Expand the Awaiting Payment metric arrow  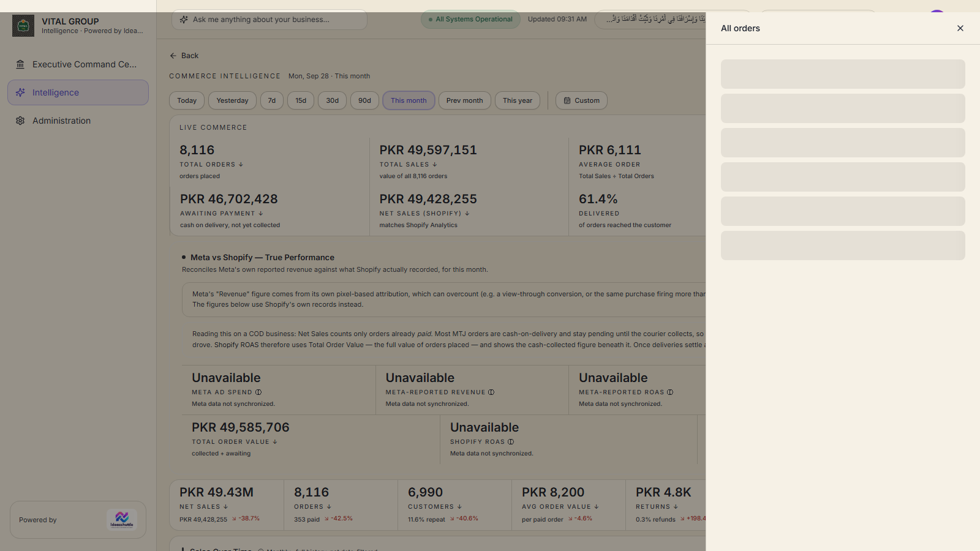click(261, 214)
